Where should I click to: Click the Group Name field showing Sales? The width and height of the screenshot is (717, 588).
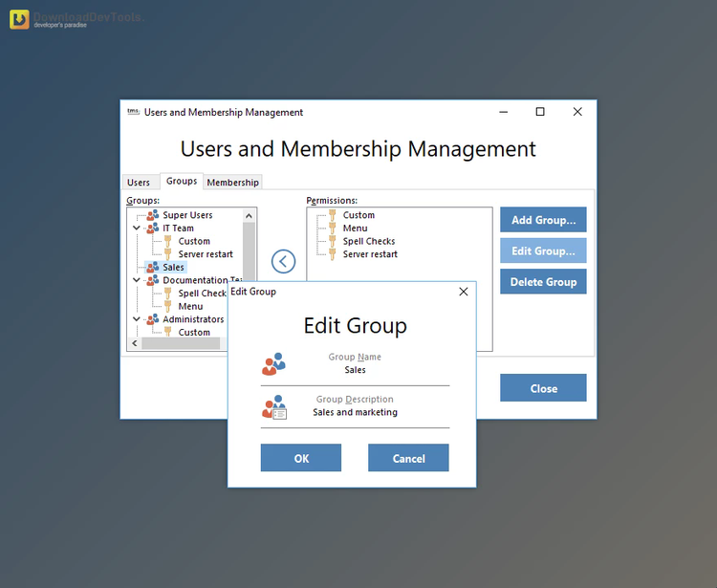click(x=355, y=370)
